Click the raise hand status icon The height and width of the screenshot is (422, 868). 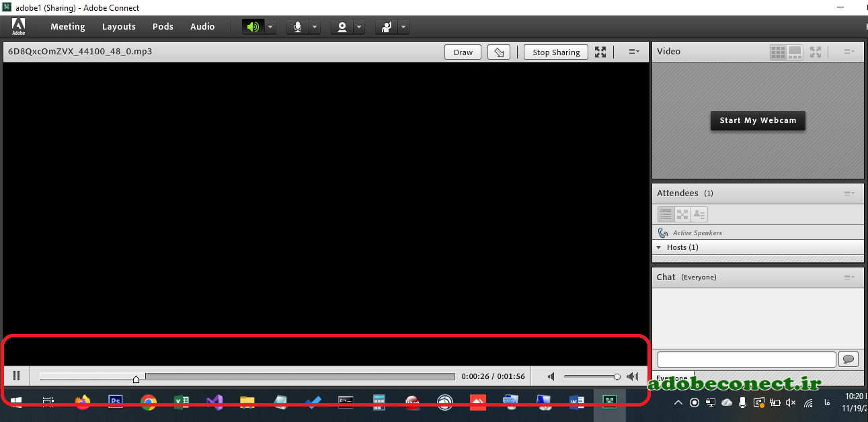click(x=387, y=27)
